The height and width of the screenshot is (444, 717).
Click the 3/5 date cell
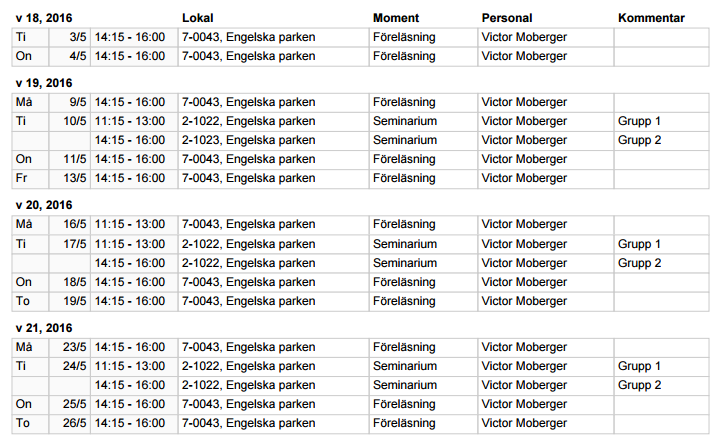[x=70, y=37]
